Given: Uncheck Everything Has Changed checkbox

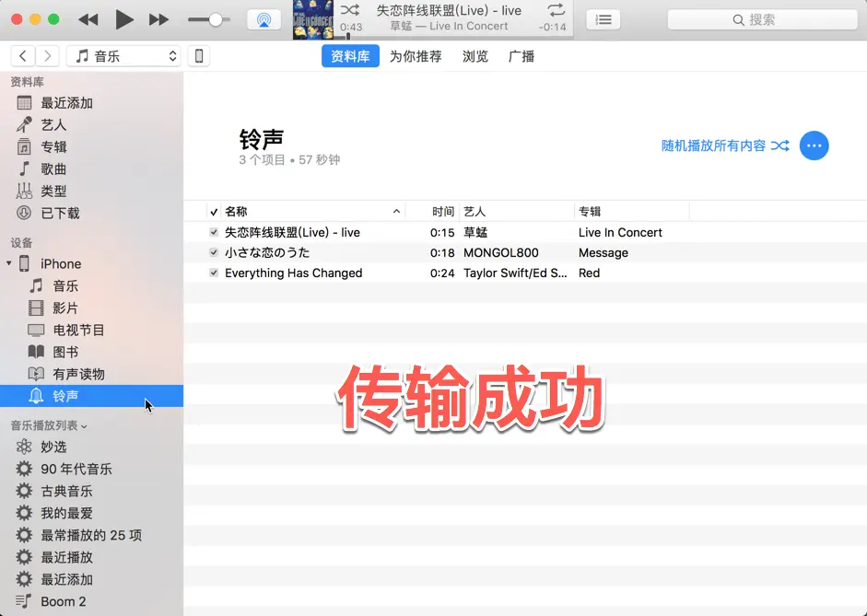Looking at the screenshot, I should pos(214,273).
